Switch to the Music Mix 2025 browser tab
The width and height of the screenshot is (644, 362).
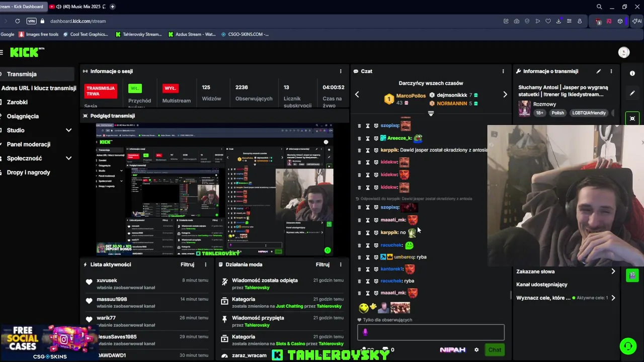click(77, 7)
